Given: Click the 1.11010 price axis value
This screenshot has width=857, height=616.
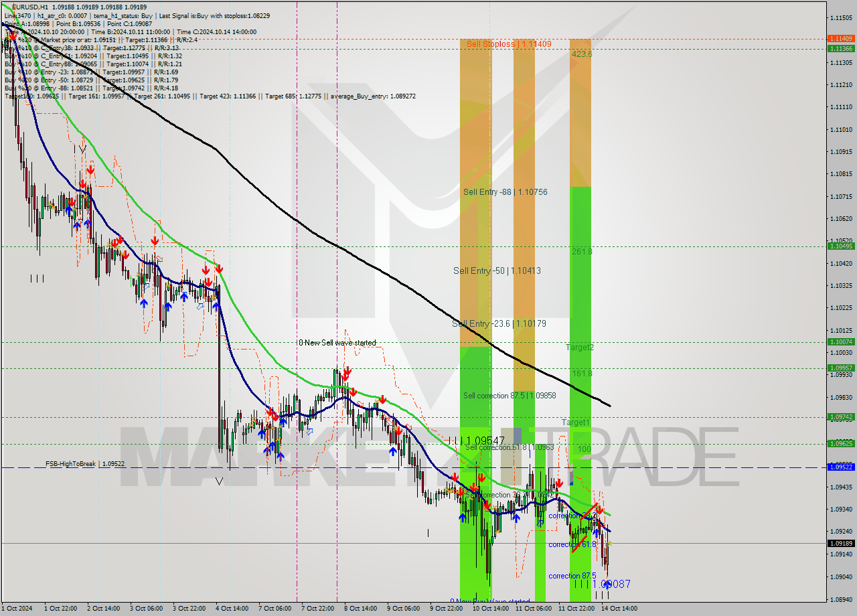Looking at the screenshot, I should coord(840,129).
